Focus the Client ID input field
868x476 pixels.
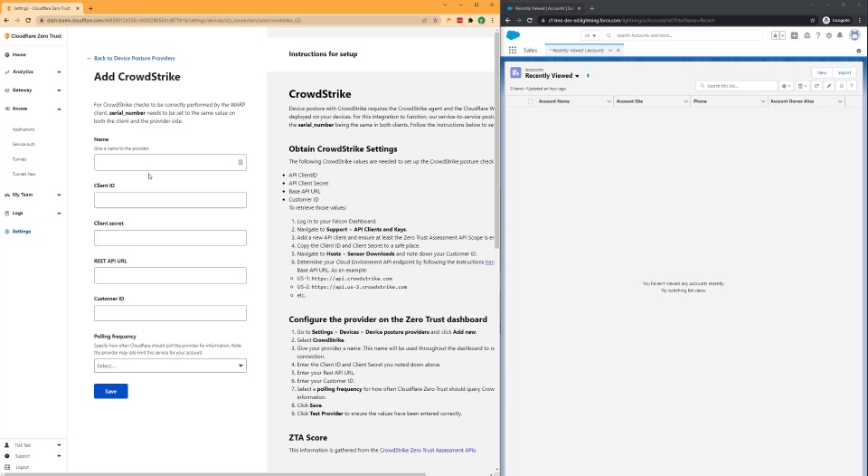click(170, 200)
